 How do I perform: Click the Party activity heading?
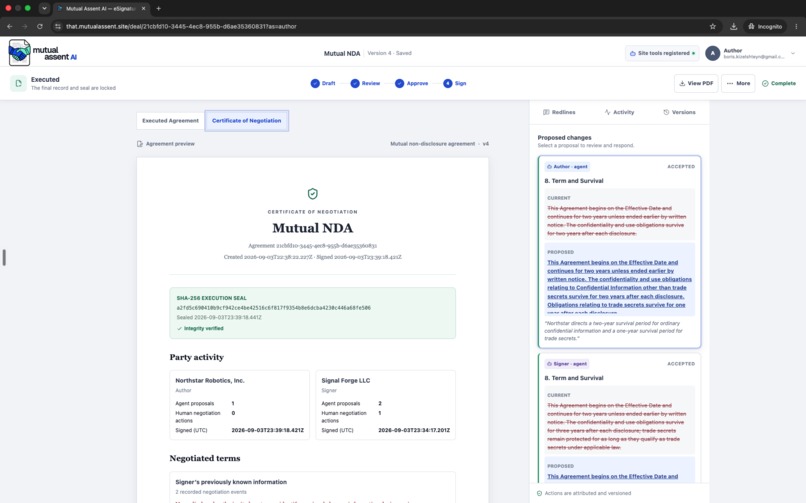coord(196,357)
